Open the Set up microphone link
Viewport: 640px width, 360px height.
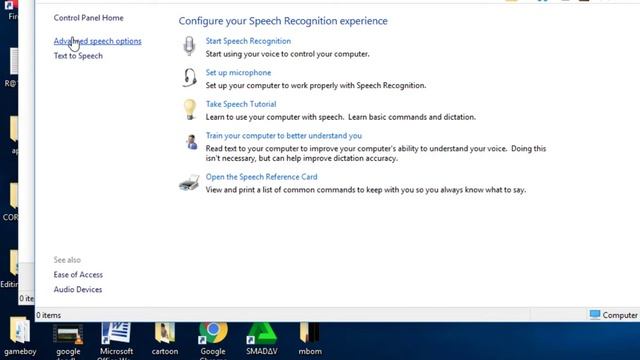pyautogui.click(x=238, y=73)
